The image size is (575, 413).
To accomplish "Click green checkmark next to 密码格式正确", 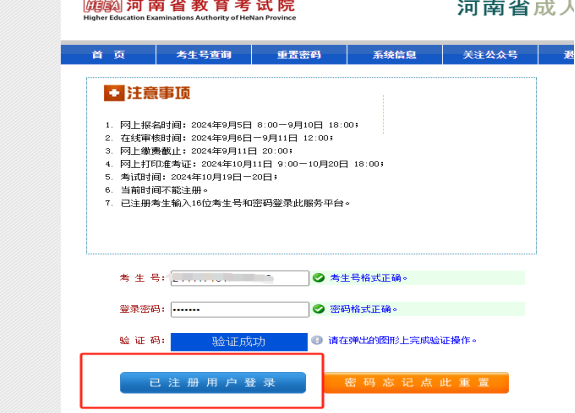I will point(319,309).
